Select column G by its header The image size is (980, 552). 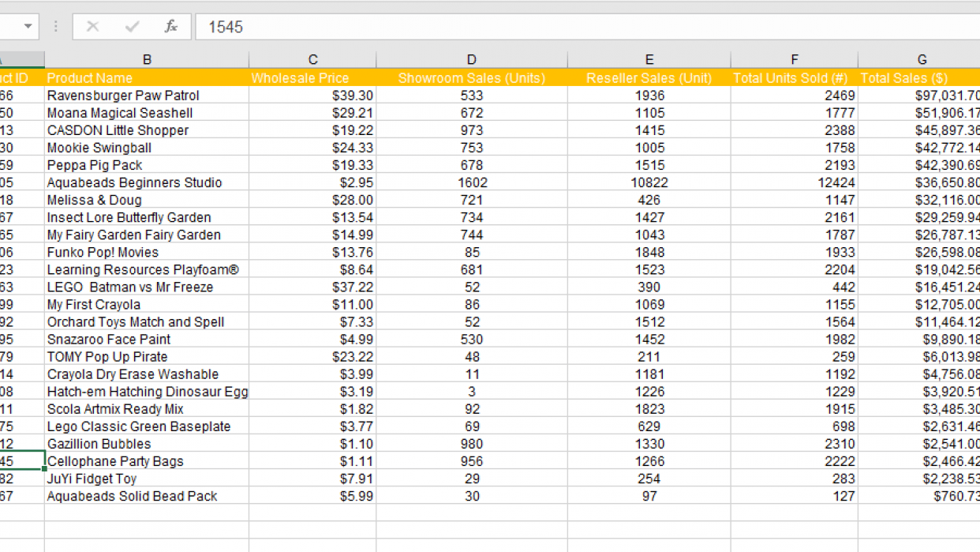(x=919, y=60)
